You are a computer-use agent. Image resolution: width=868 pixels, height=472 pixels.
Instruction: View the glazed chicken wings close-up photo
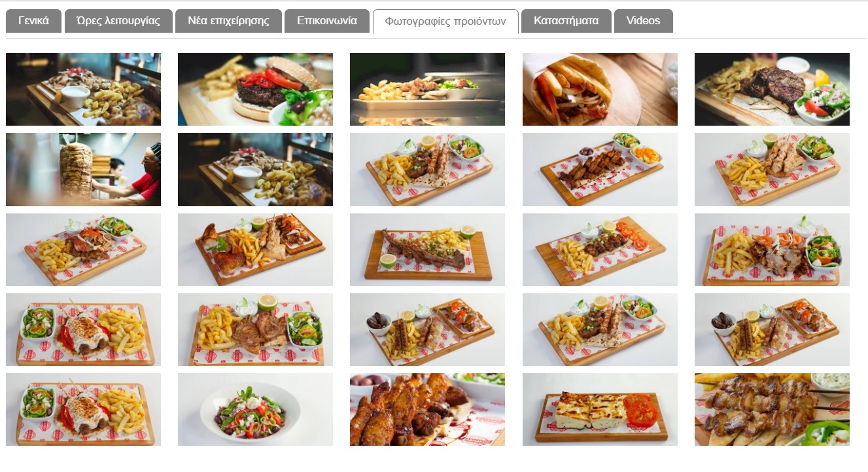coord(427,410)
